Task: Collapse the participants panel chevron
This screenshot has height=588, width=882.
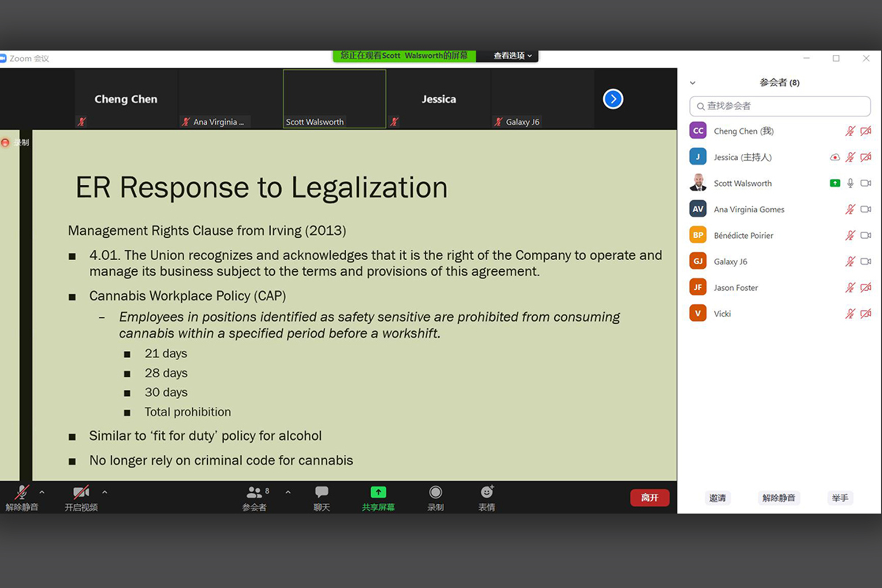Action: coord(693,83)
